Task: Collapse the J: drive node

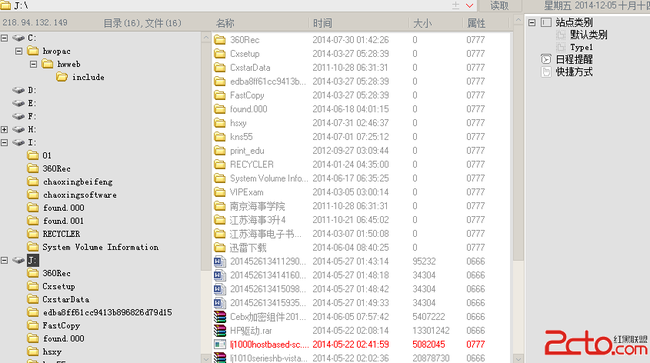Action: pos(4,260)
